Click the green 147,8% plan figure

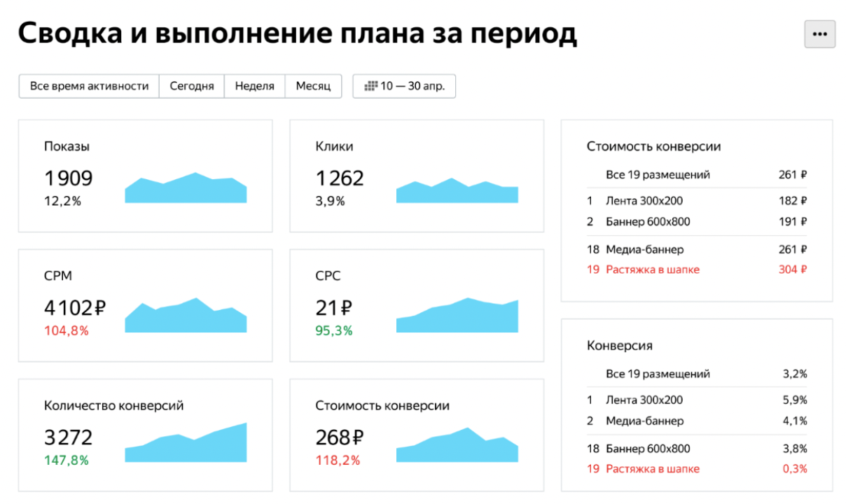click(x=67, y=460)
